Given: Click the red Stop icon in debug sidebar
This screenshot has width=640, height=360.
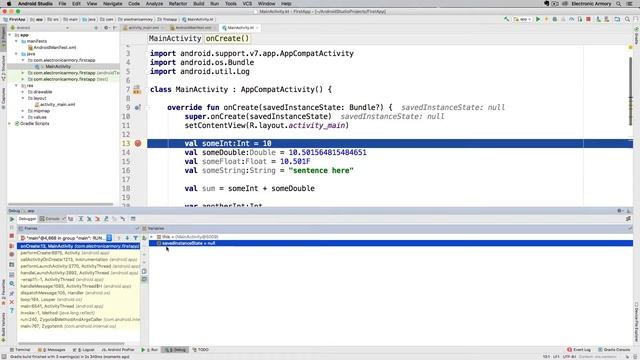Looking at the screenshot, I should click(11, 236).
